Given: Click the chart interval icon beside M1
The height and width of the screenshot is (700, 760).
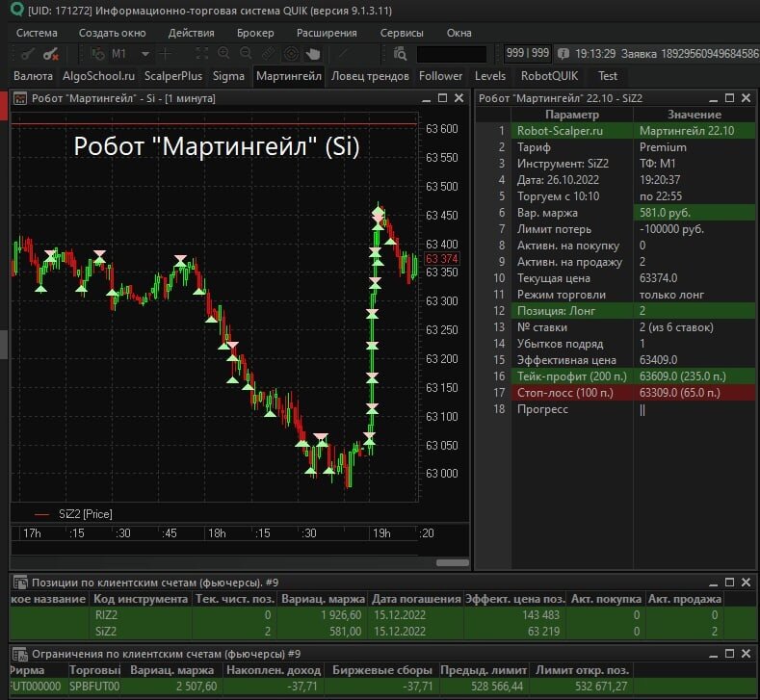Looking at the screenshot, I should click(98, 54).
